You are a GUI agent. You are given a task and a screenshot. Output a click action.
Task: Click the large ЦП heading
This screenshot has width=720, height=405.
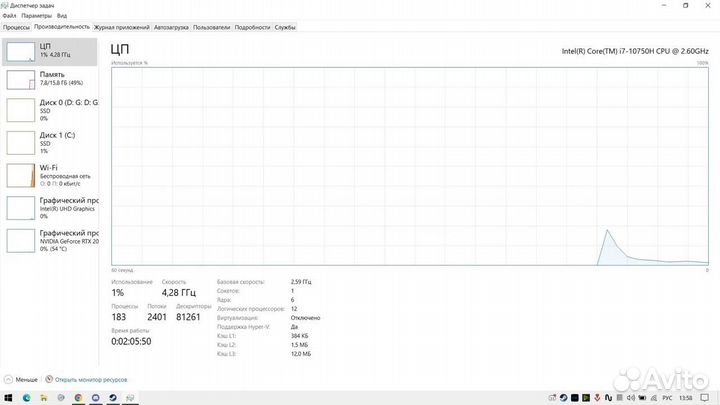click(x=120, y=49)
